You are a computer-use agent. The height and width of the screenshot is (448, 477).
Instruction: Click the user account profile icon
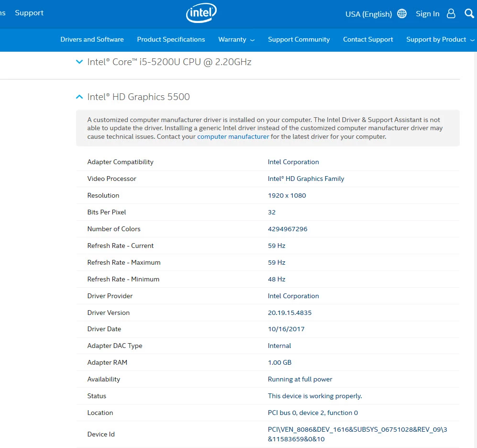[x=451, y=14]
